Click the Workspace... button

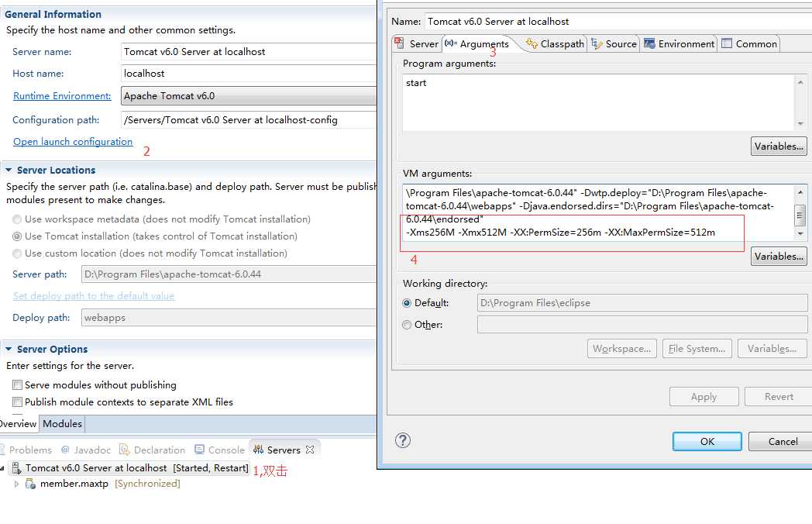(x=622, y=349)
